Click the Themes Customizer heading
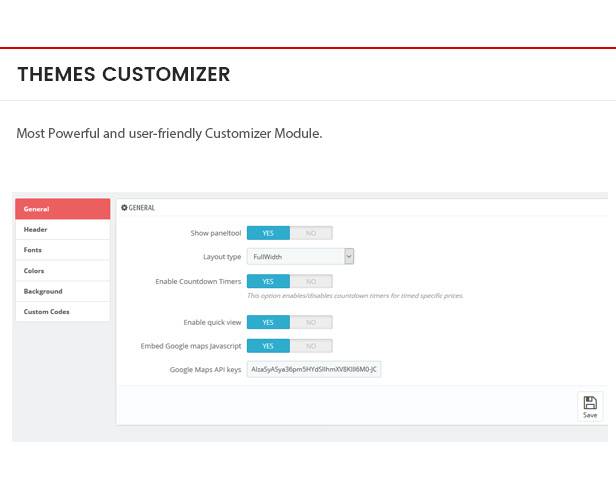The image size is (616, 504). [123, 75]
